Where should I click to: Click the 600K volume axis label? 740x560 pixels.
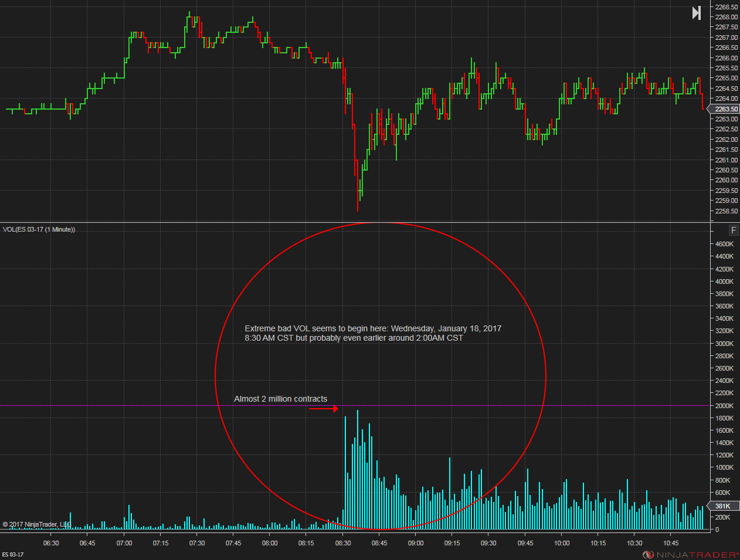(722, 493)
